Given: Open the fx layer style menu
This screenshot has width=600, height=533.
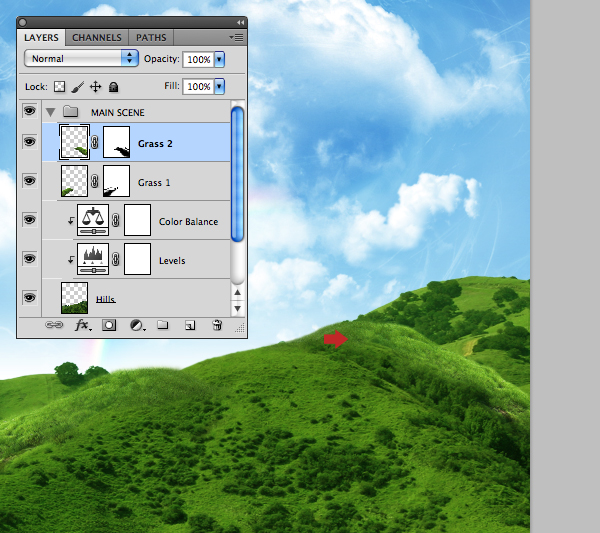Looking at the screenshot, I should coord(83,325).
